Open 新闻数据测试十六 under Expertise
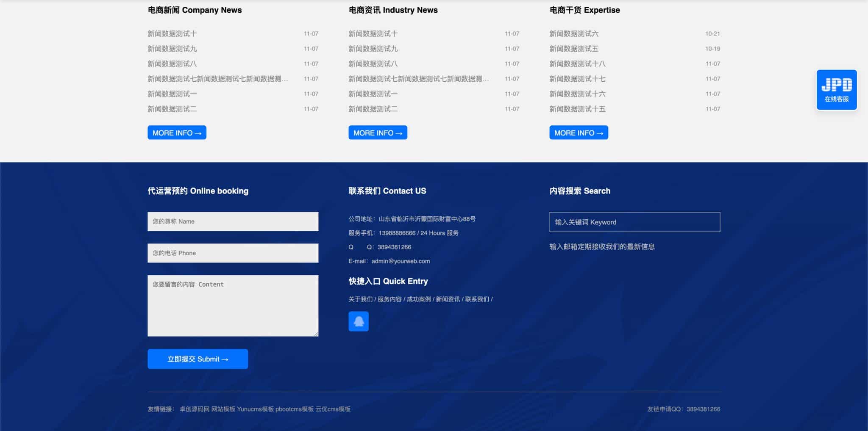868x431 pixels. (x=577, y=94)
